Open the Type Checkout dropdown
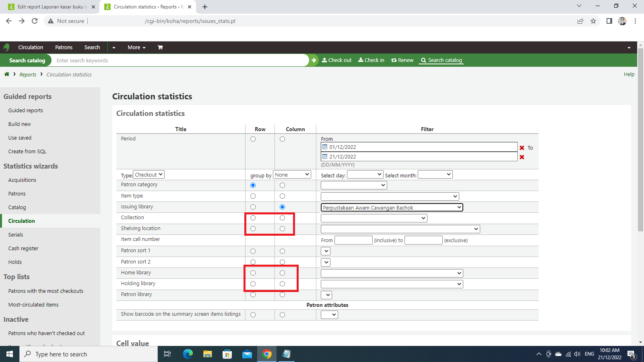The width and height of the screenshot is (644, 362). [x=149, y=175]
